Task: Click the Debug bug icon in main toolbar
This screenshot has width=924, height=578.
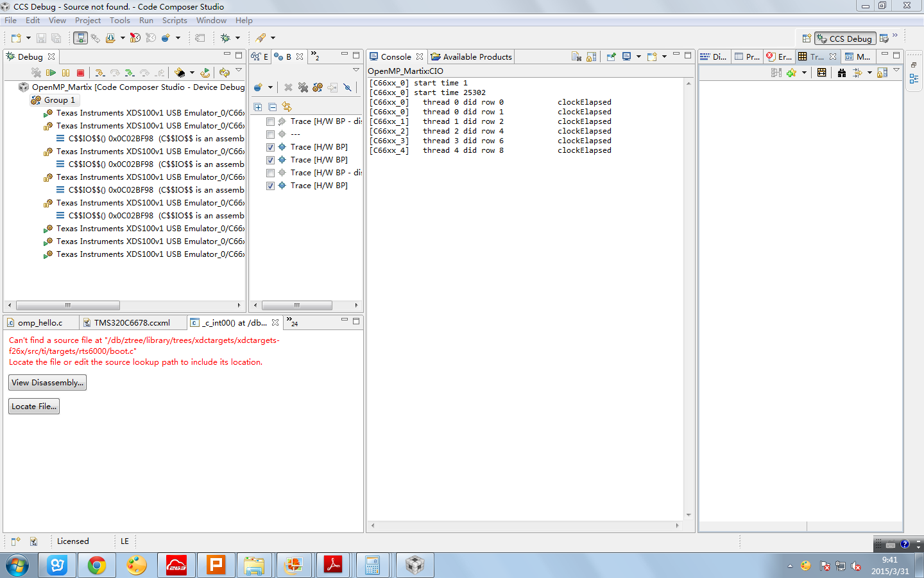Action: click(x=225, y=38)
